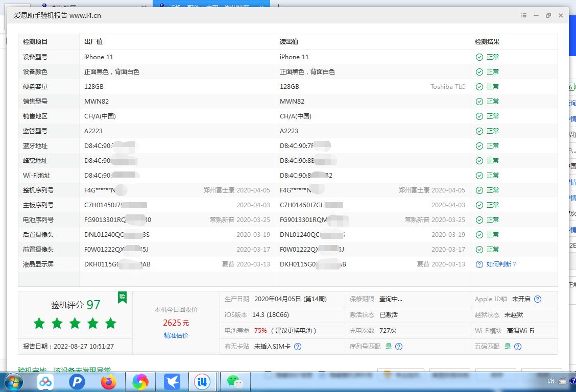
Task: Click the question icon beside 序列号匹配
Action: [x=399, y=347]
